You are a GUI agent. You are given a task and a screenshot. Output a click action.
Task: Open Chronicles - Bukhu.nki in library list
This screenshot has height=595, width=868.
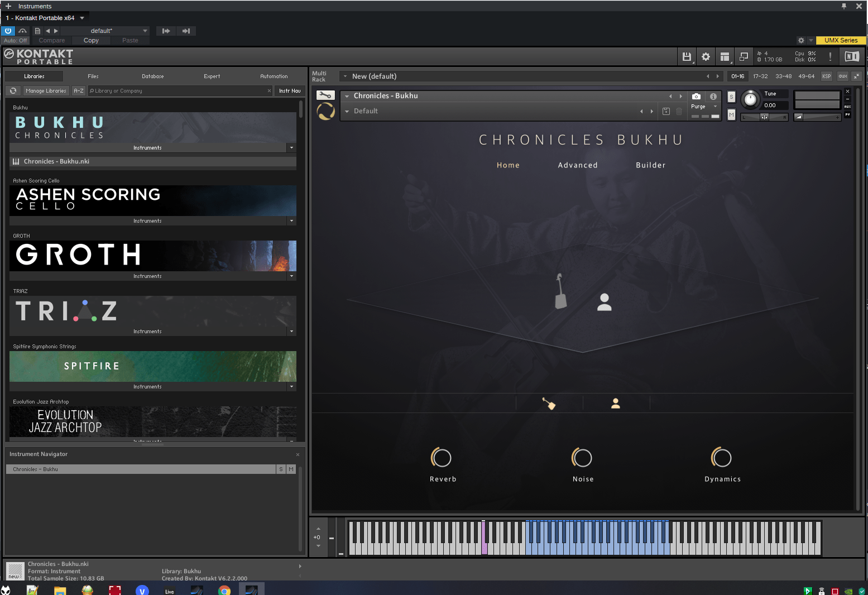(153, 161)
